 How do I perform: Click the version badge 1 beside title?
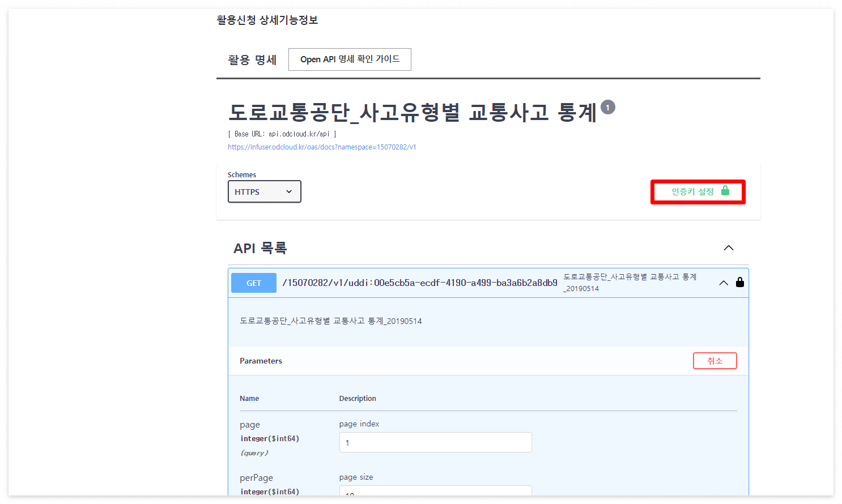608,107
